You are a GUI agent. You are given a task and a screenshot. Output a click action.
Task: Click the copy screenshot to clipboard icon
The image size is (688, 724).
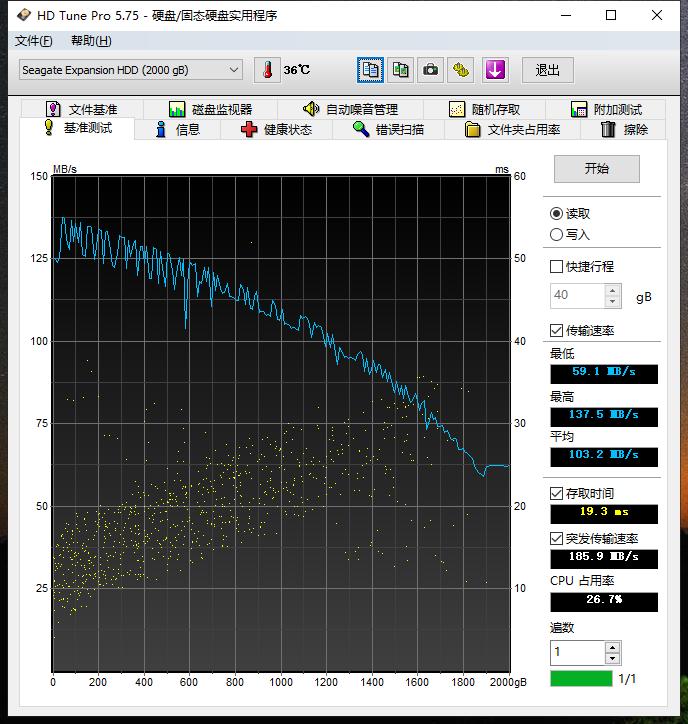pyautogui.click(x=400, y=70)
